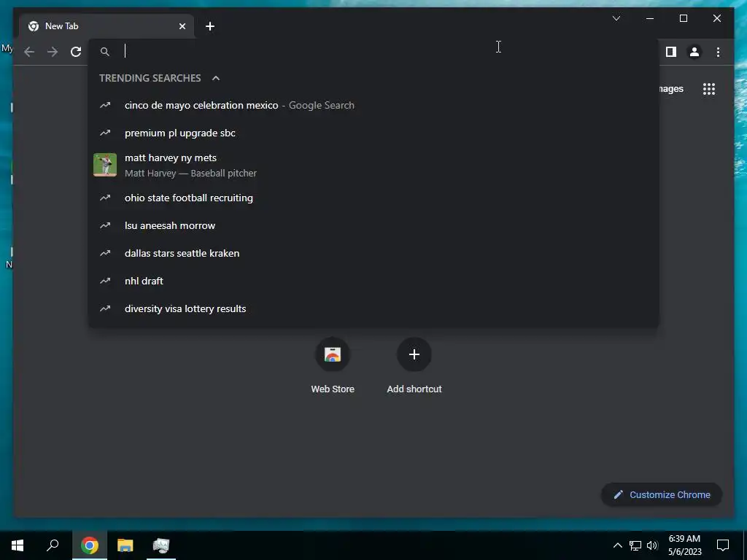747x560 pixels.
Task: Select suggestion diversity visa lottery results
Action: (x=373, y=308)
